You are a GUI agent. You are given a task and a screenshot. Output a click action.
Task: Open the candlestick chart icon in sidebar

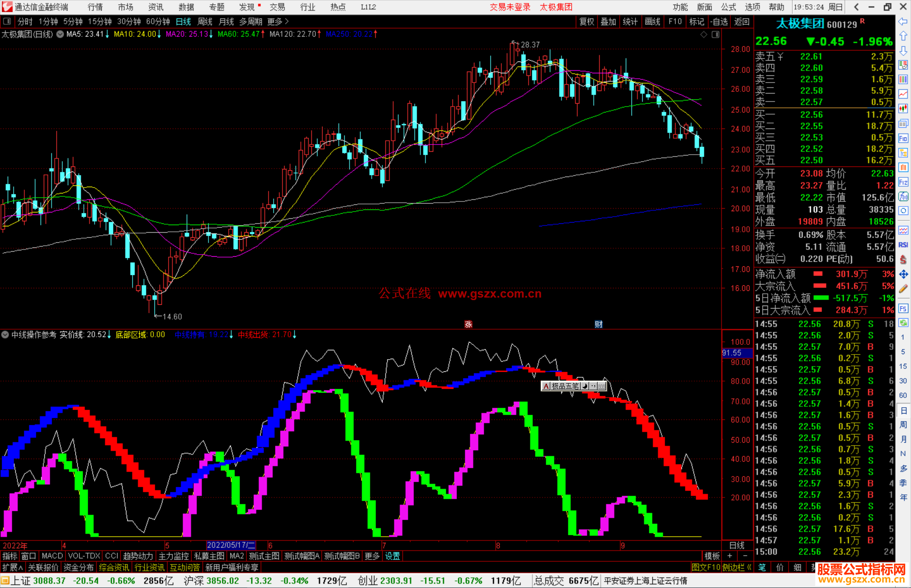pos(903,109)
